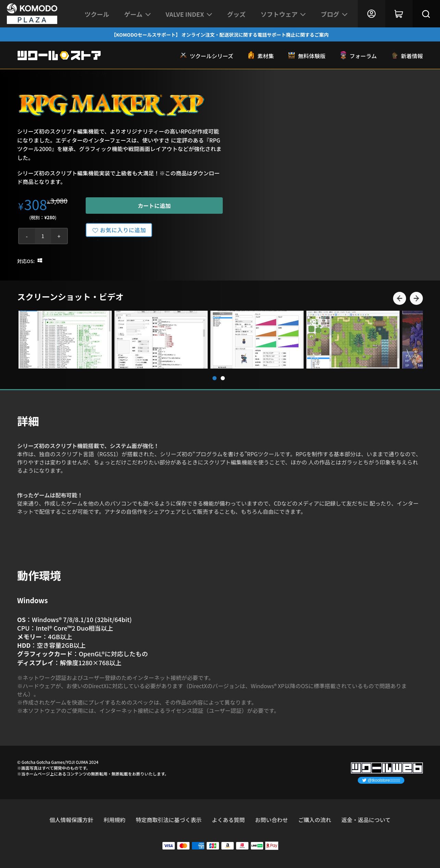Click the American Express payment icon
The image size is (440, 868).
tap(198, 846)
